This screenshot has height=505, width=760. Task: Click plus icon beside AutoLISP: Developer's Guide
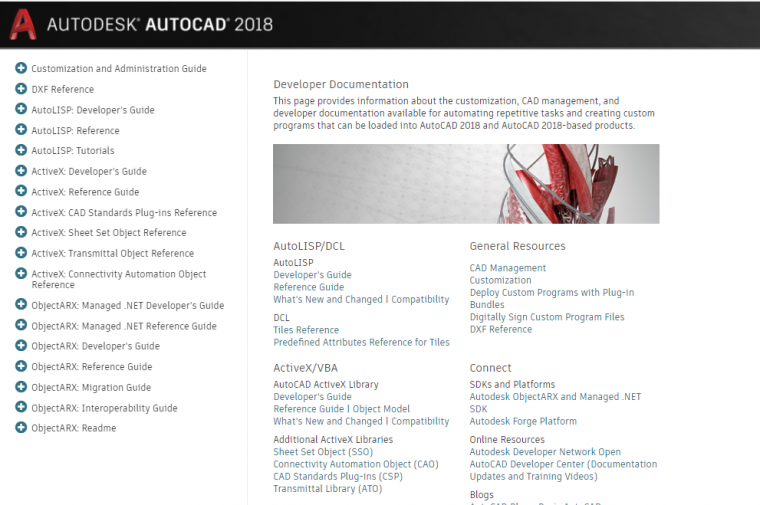click(x=21, y=110)
